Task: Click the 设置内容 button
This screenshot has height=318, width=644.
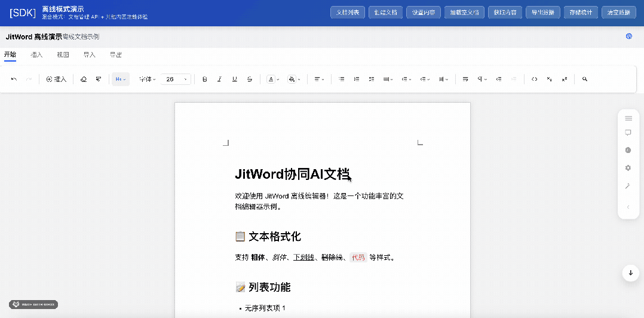Action: click(424, 13)
